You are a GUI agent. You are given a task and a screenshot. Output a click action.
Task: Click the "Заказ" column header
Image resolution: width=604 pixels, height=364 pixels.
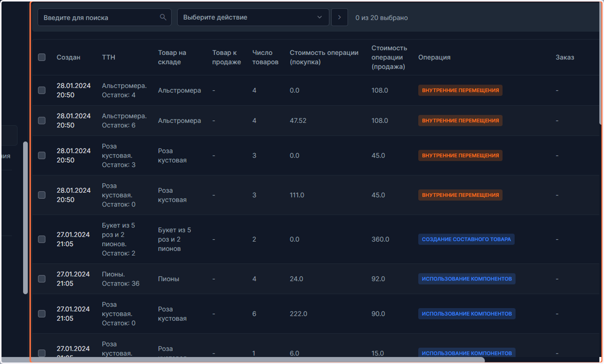coord(565,57)
